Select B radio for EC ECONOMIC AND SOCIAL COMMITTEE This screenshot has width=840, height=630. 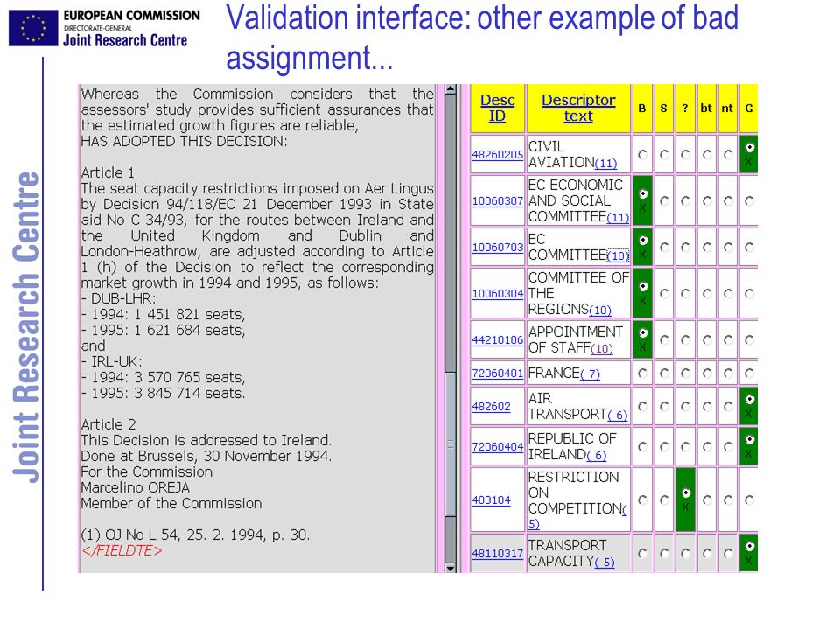click(643, 194)
